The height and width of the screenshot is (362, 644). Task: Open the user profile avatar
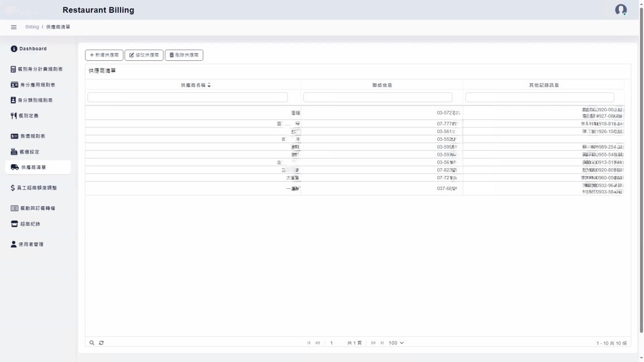(x=621, y=9)
